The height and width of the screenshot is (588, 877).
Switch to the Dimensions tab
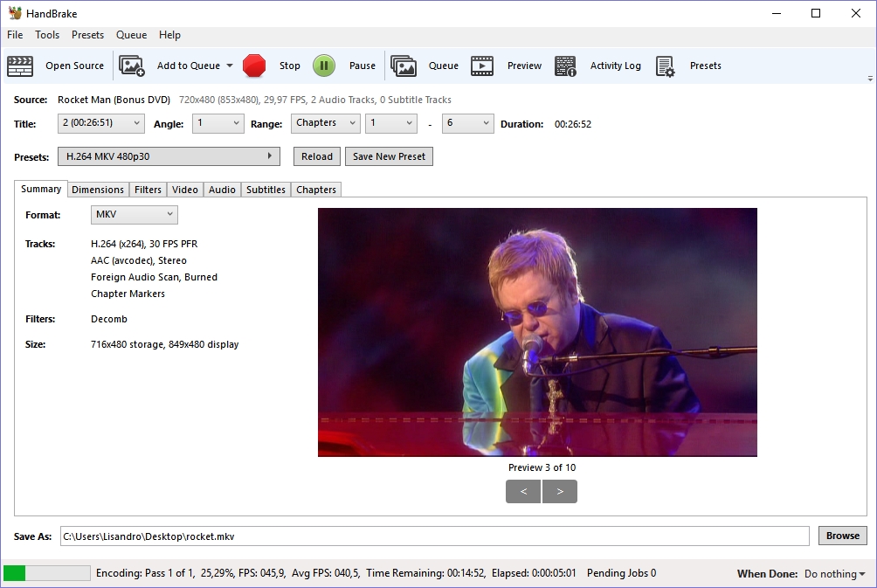[x=98, y=190]
